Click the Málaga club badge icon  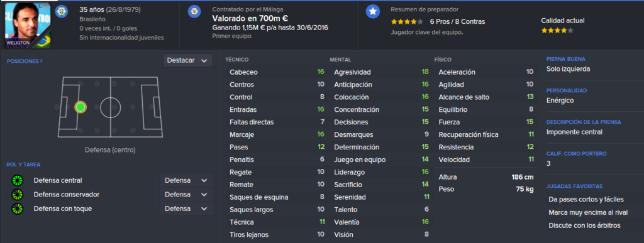click(x=194, y=11)
